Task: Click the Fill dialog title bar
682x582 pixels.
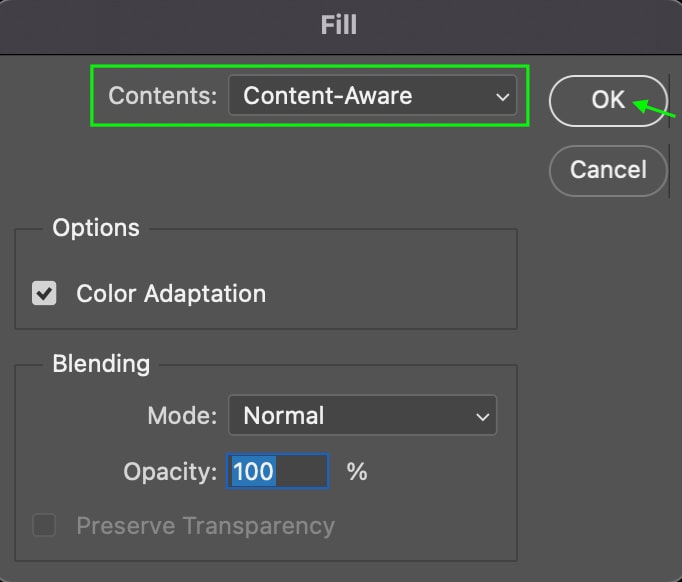Action: pos(339,26)
